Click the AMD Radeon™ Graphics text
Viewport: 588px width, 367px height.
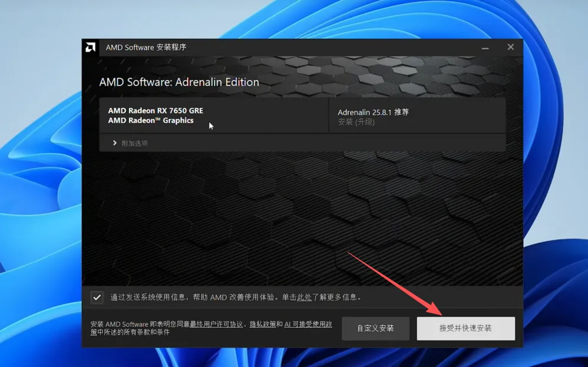pos(151,120)
